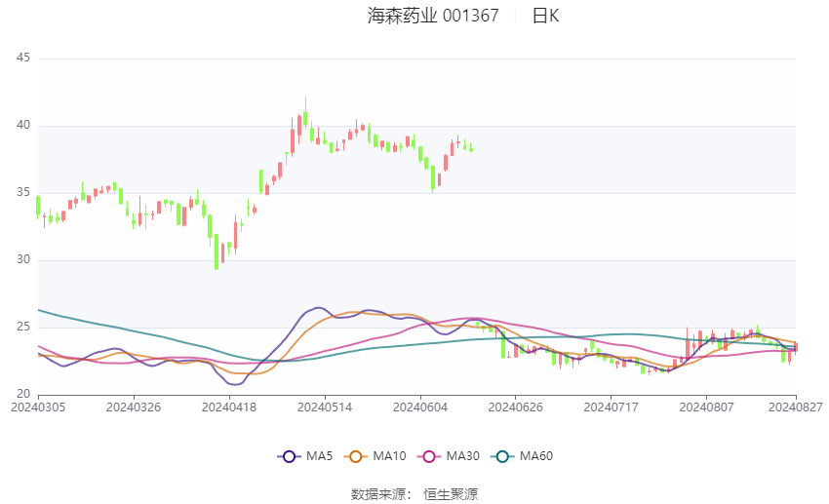Screen dimensions: 829x504
Task: Click the 20240418 date axis label
Action: [228, 407]
